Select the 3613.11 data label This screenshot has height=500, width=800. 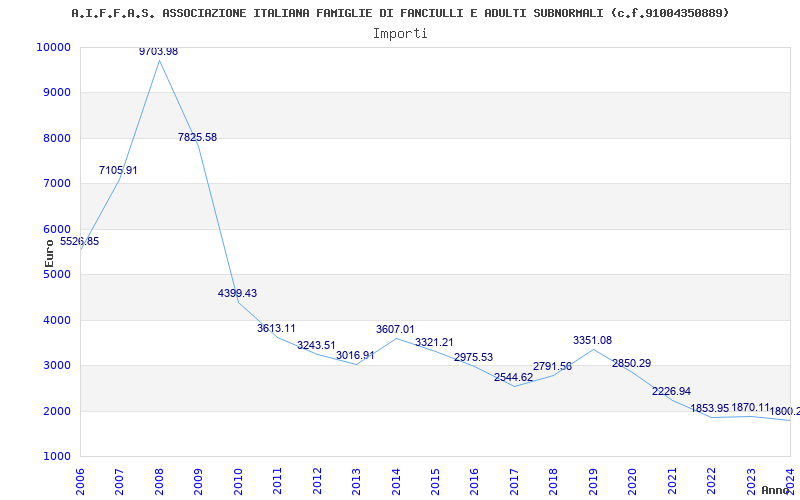tap(276, 329)
